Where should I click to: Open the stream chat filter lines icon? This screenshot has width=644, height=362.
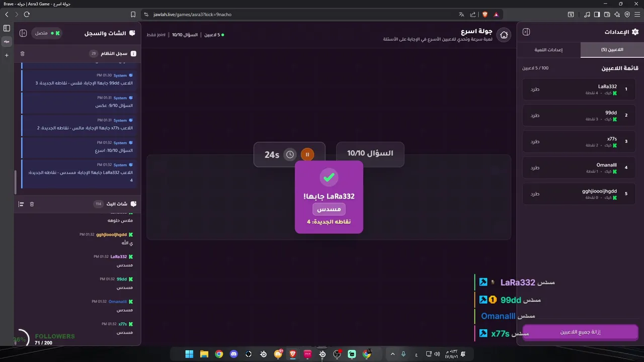point(21,204)
